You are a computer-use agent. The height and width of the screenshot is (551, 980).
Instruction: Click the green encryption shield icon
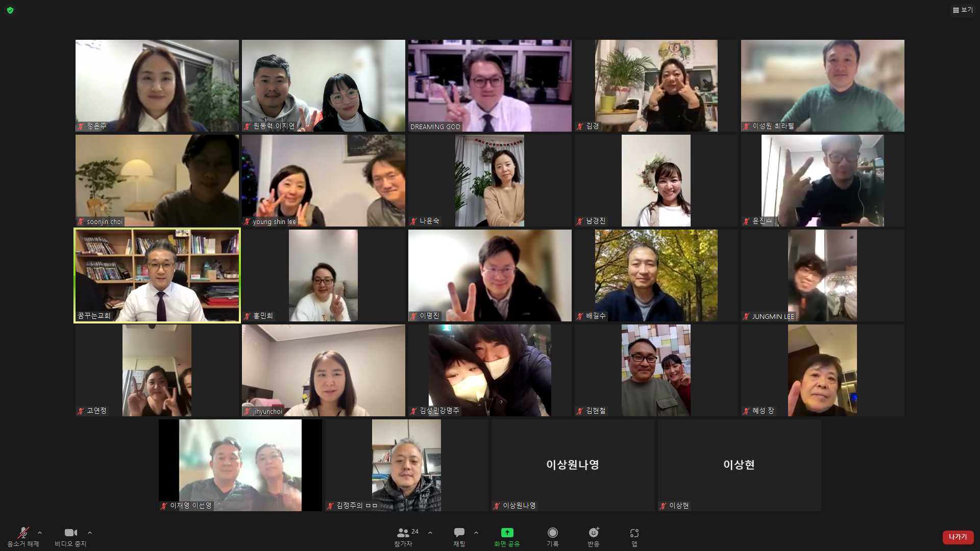coord(10,10)
